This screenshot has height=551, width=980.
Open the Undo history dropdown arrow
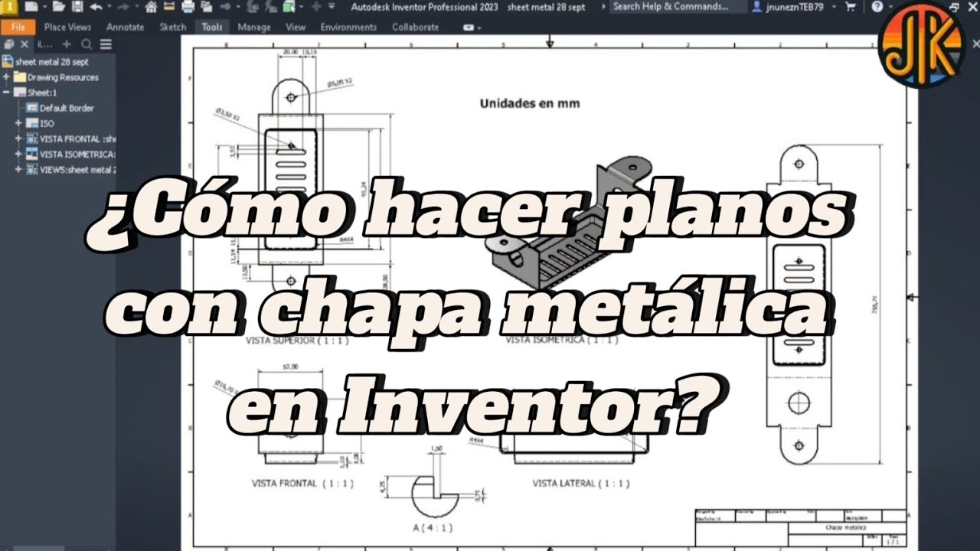[109, 7]
